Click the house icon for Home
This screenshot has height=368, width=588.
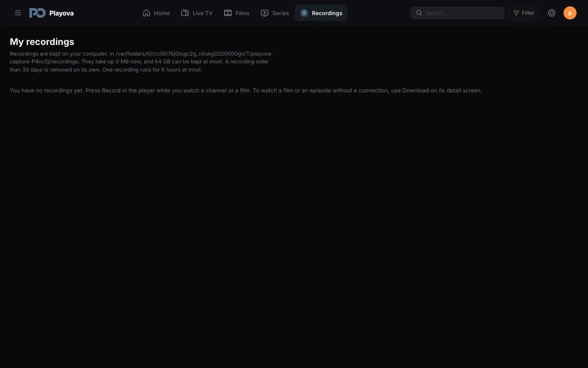point(146,13)
